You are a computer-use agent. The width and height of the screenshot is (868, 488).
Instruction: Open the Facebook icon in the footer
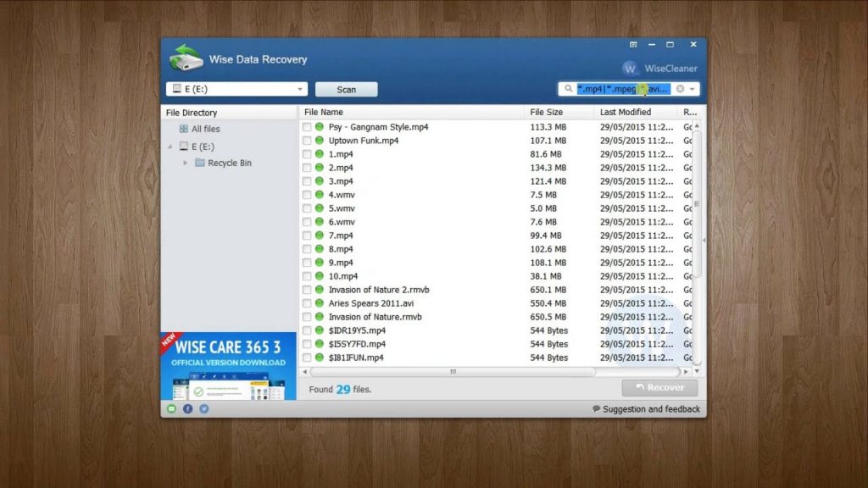[x=187, y=409]
